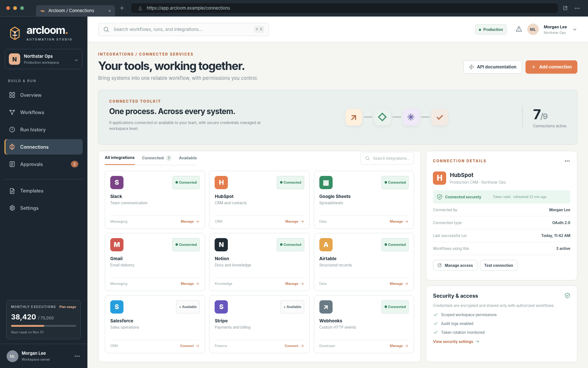Image resolution: width=588 pixels, height=368 pixels.
Task: Focus the Search workflows, runs field
Action: [183, 29]
